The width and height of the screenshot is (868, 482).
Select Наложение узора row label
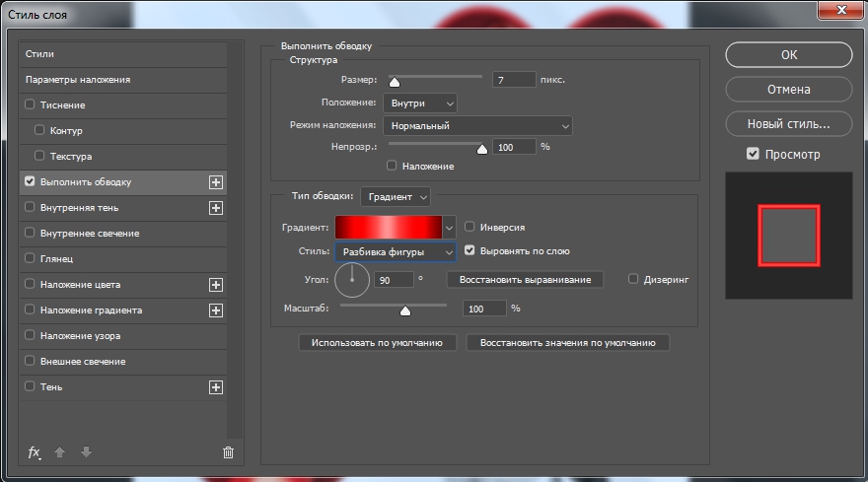point(80,336)
